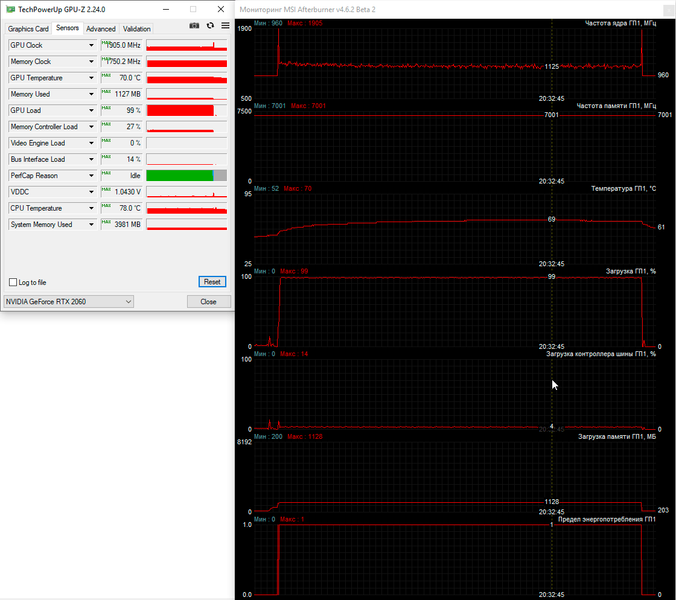676x600 pixels.
Task: Click the GPU Clock value 1905.0 MHz
Action: (122, 45)
